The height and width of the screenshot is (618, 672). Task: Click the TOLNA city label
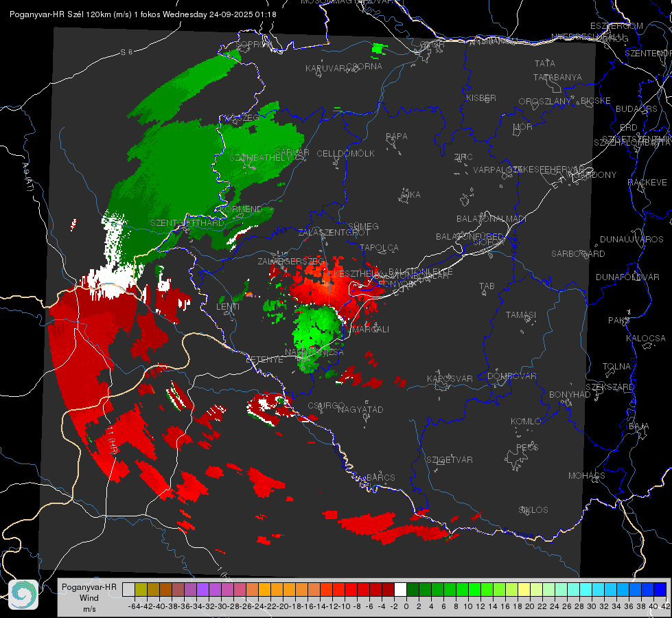(617, 366)
